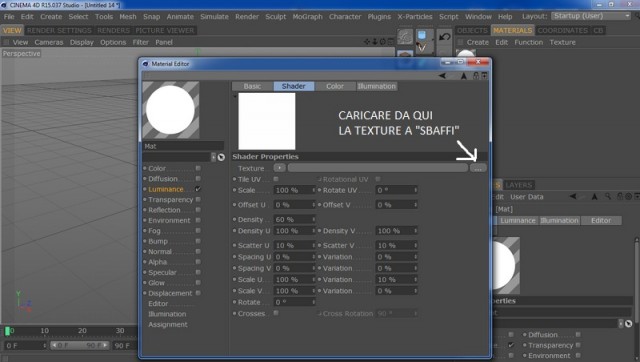
Task: Open the layer dropdown below Mat name
Action: click(x=213, y=157)
